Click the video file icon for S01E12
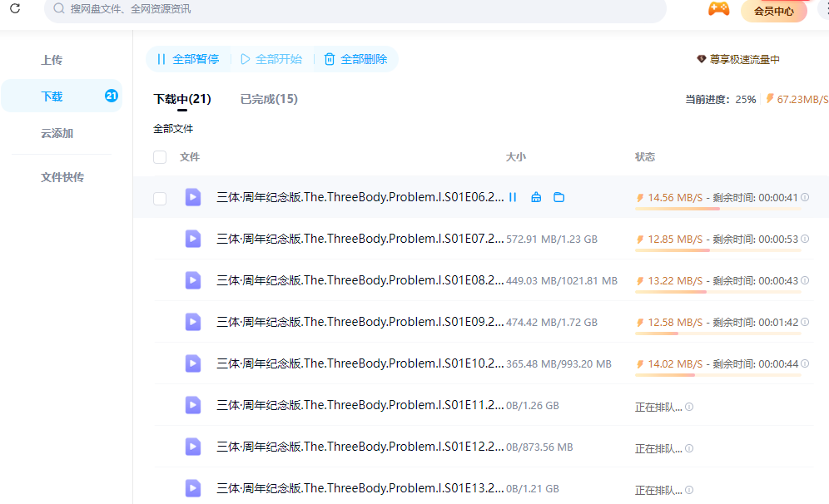 click(193, 447)
